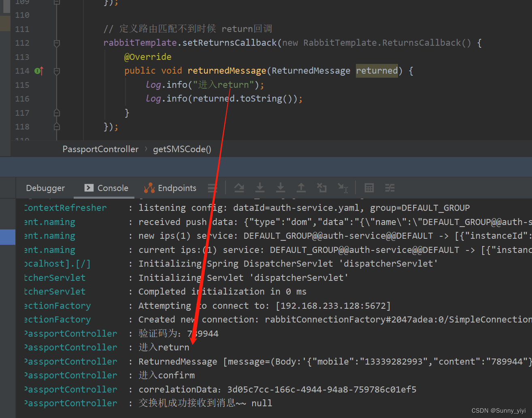
Task: Click the layout settings icon after Endpoints
Action: coord(212,188)
